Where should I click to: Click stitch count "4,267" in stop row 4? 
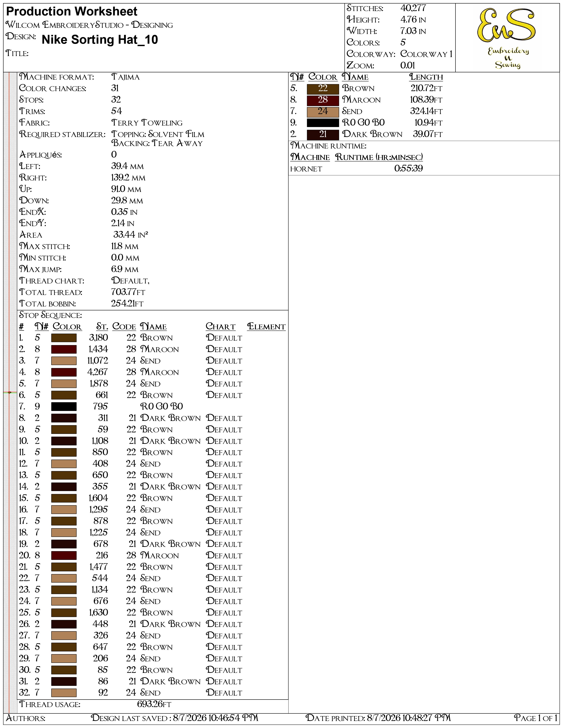(97, 372)
